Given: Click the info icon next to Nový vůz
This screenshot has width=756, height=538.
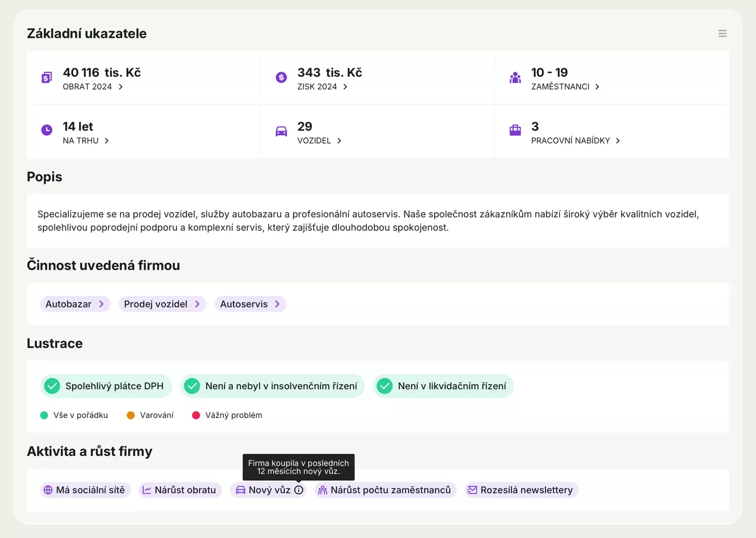Looking at the screenshot, I should 299,490.
